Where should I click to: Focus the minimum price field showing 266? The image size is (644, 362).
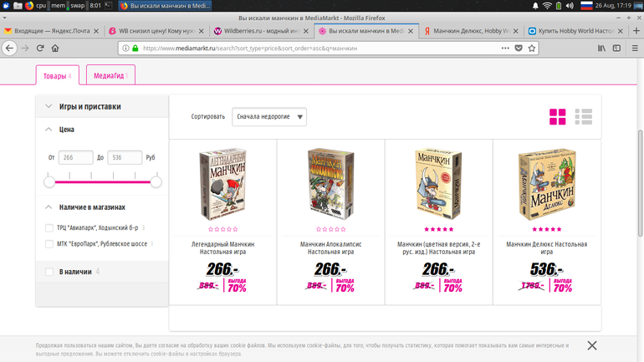[75, 158]
